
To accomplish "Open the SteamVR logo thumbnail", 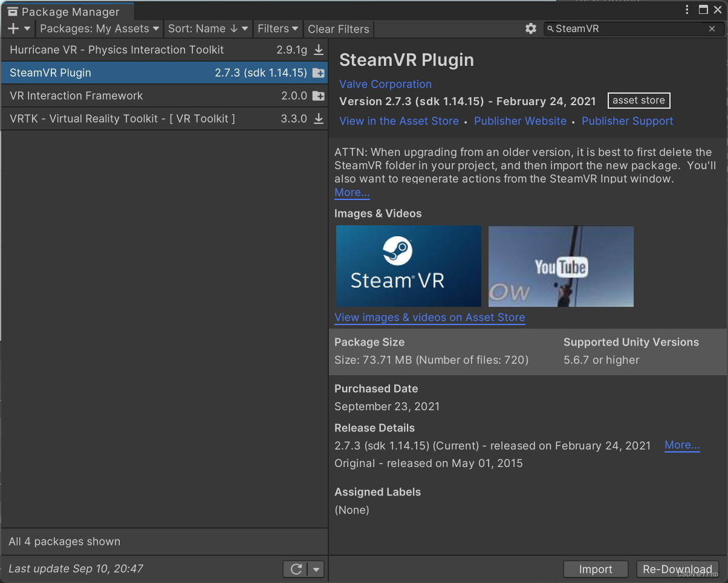I will (x=409, y=266).
